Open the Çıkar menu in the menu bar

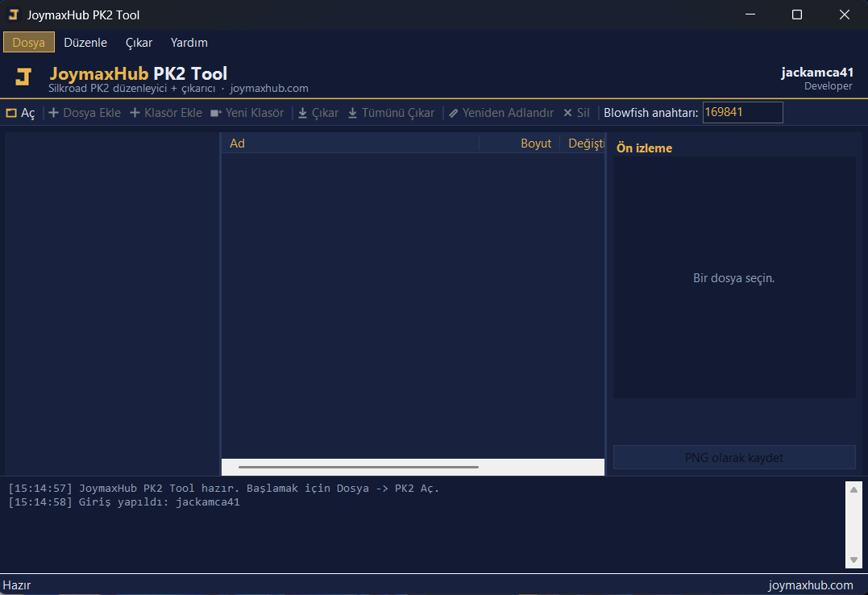[x=139, y=42]
